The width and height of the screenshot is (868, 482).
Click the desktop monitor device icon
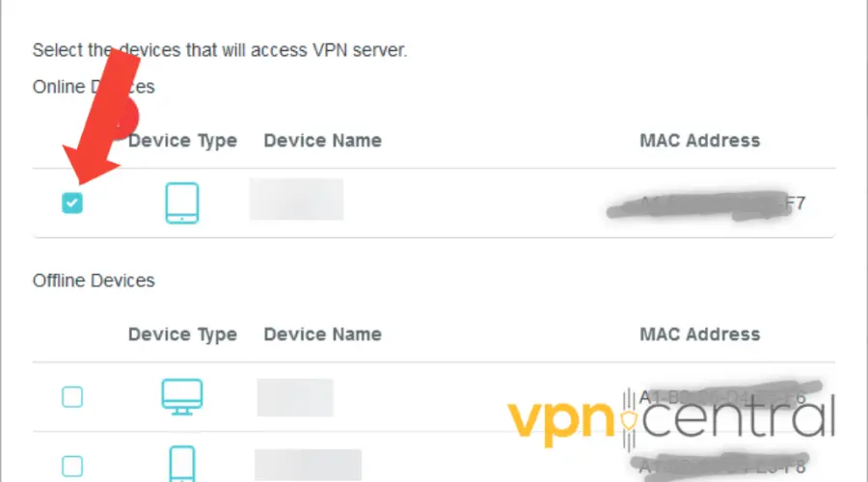pyautogui.click(x=181, y=396)
